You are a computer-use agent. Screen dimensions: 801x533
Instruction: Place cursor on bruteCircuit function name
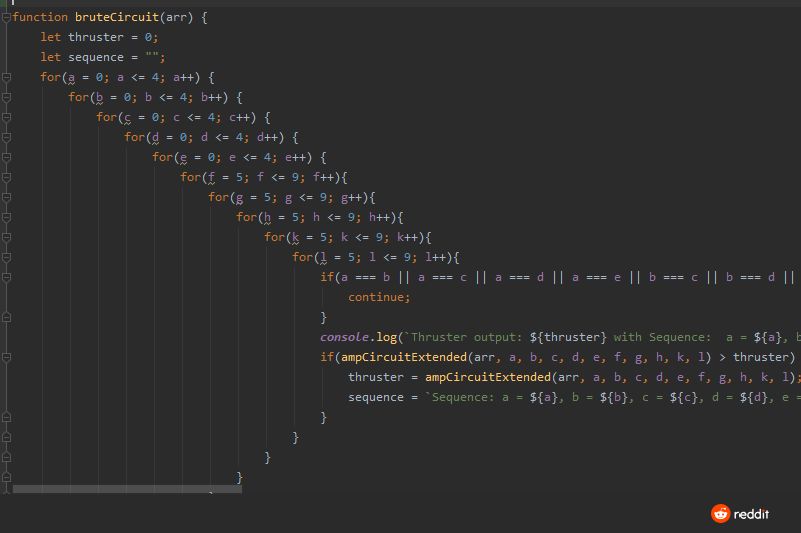(116, 17)
